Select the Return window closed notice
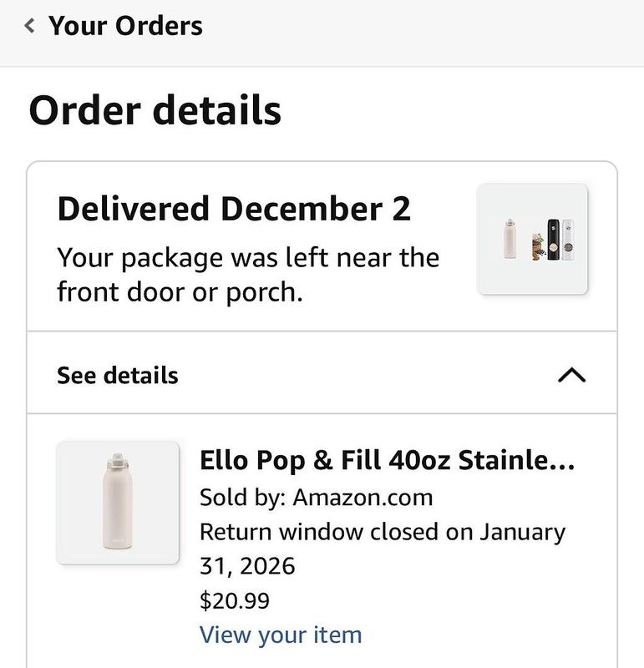This screenshot has height=668, width=644. [383, 549]
